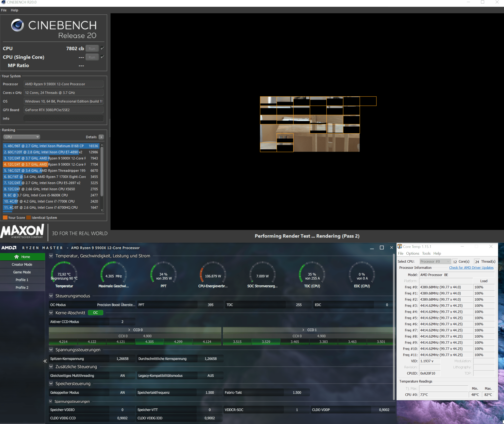Click the Core Temp window icon

pos(400,246)
